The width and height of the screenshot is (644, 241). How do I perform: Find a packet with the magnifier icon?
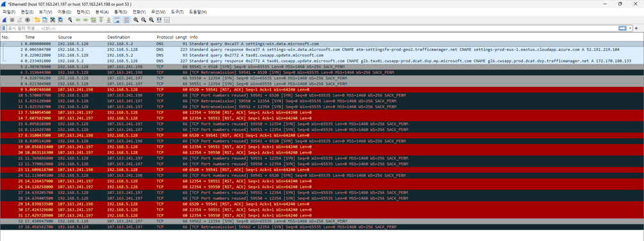(70, 20)
